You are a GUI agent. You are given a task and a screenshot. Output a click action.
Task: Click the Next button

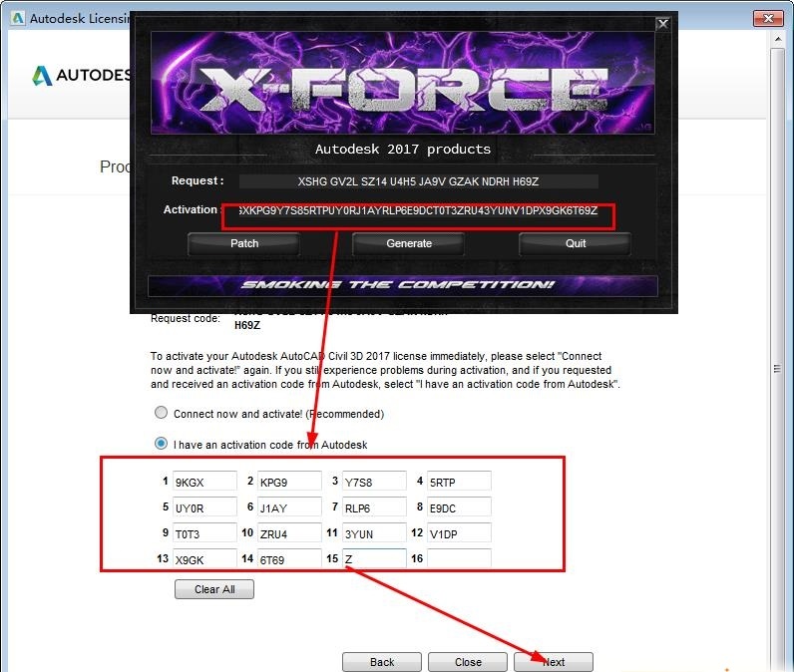(x=554, y=662)
